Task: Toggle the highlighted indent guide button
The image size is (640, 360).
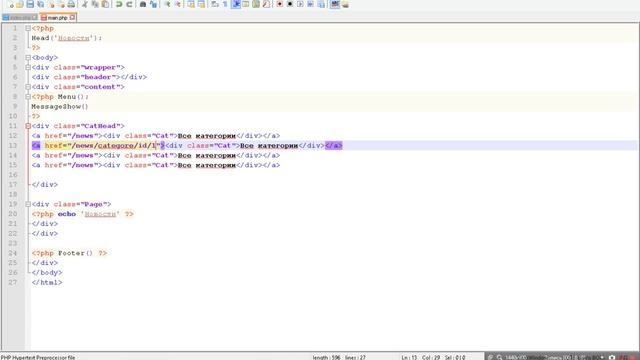Action: click(236, 4)
